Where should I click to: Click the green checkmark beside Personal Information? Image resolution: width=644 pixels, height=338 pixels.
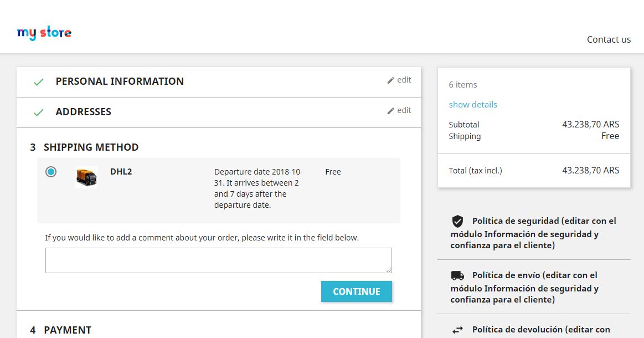click(x=38, y=82)
